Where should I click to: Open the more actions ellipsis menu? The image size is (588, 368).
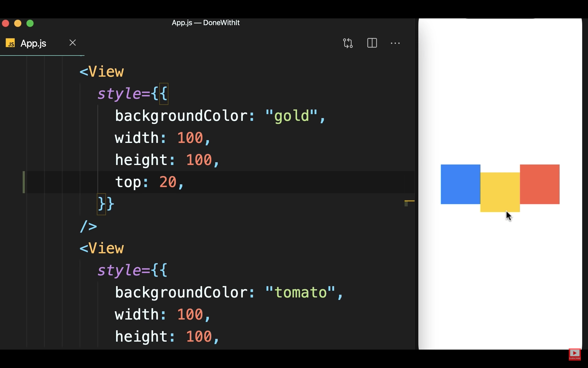[x=395, y=43]
